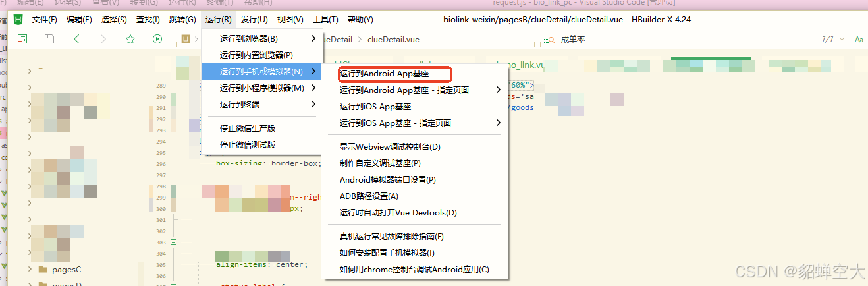
Task: Click the bookmark star icon
Action: pos(130,39)
